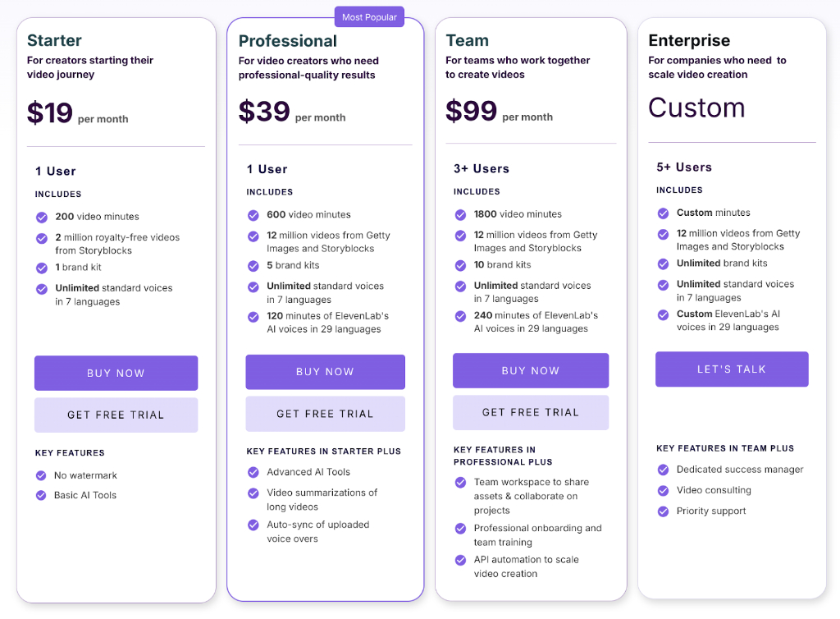Click BUY NOW on the Starter plan
Viewport: 840px width, 619px height.
[116, 372]
